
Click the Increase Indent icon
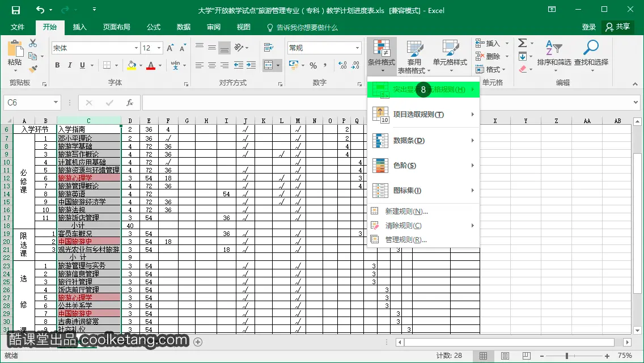pos(251,65)
